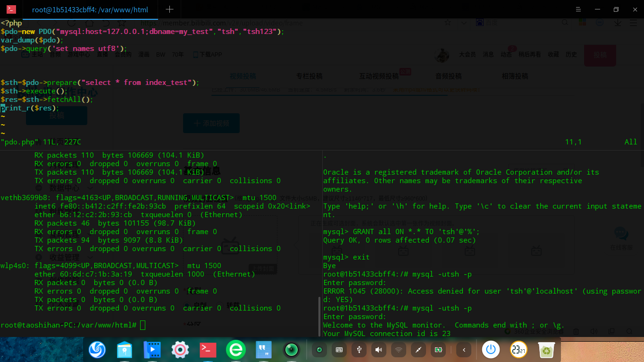The height and width of the screenshot is (362, 644).
Task: Close the terminal window
Action: pos(635,9)
